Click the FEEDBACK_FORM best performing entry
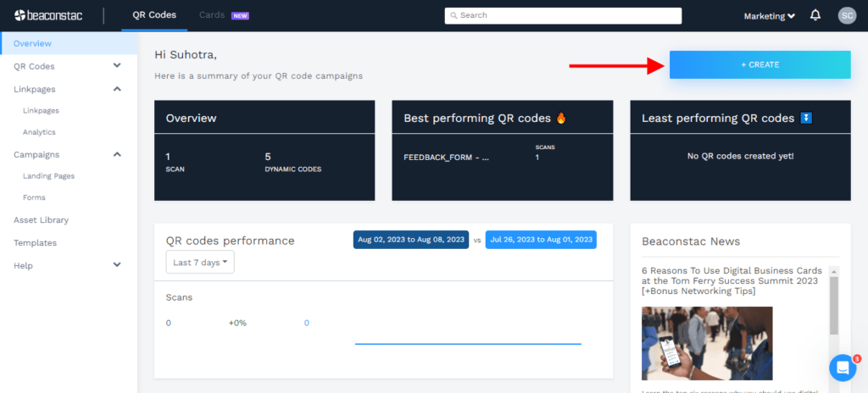Image resolution: width=868 pixels, height=393 pixels. click(x=446, y=158)
